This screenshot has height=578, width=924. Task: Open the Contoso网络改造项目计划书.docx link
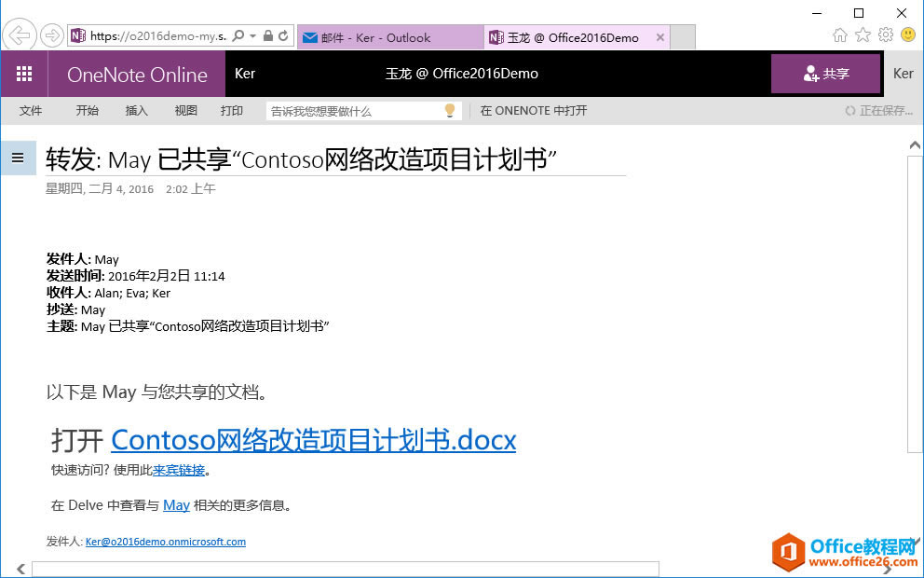pyautogui.click(x=313, y=439)
